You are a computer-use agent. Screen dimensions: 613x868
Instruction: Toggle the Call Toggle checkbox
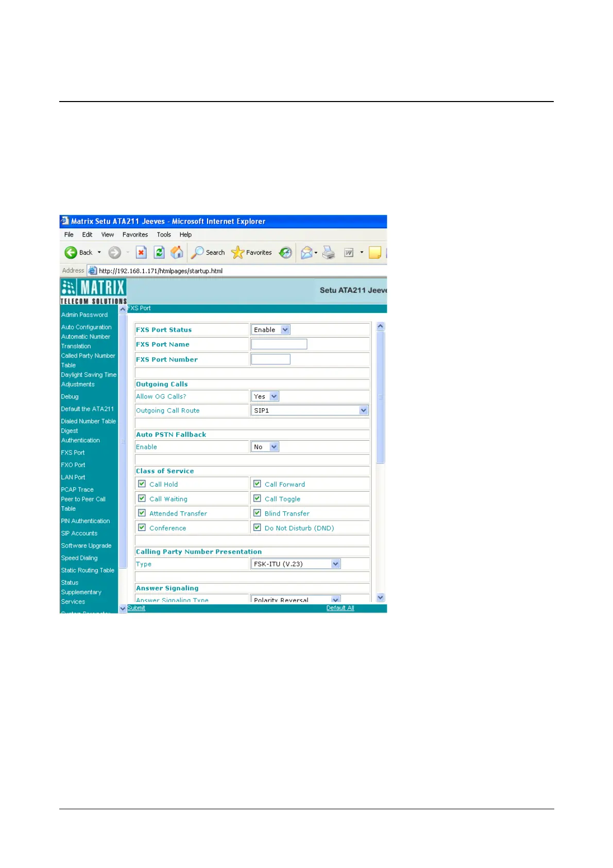pos(257,498)
